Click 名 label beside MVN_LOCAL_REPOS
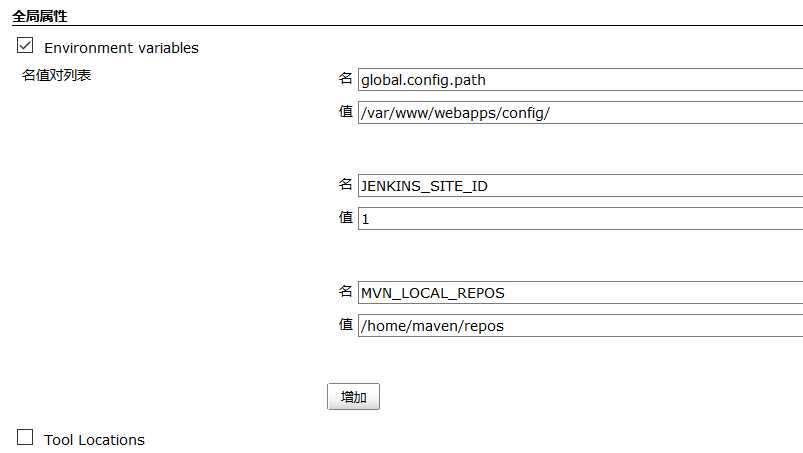The width and height of the screenshot is (803, 453). point(346,291)
